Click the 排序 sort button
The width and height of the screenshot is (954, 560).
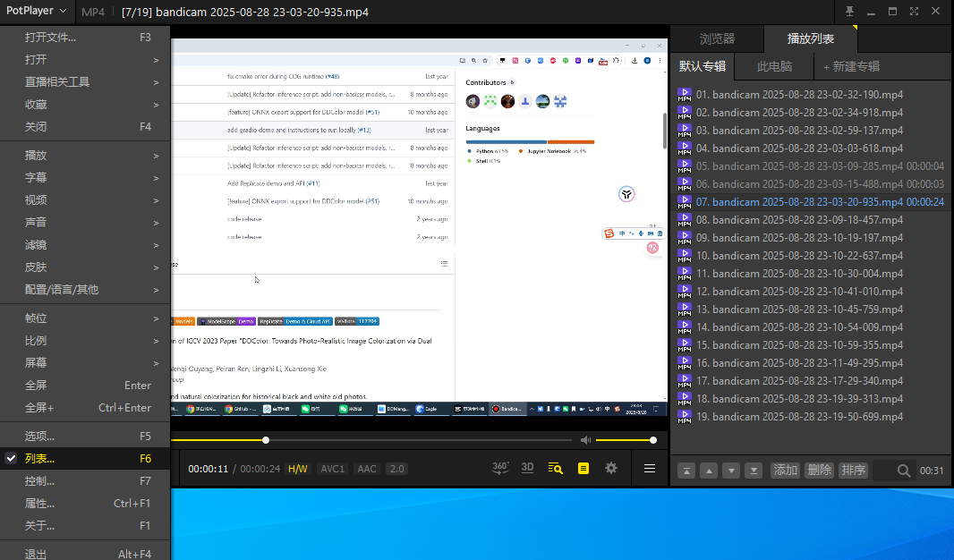(853, 471)
